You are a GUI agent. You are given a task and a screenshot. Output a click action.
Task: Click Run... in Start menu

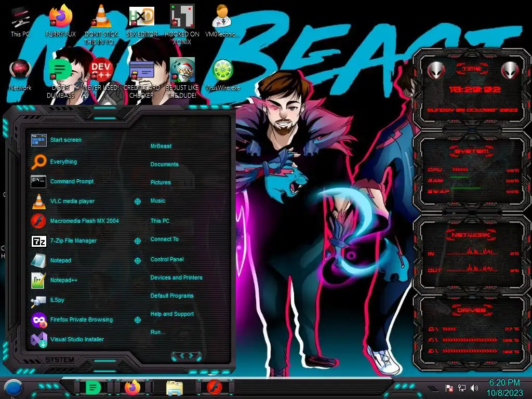(x=158, y=332)
